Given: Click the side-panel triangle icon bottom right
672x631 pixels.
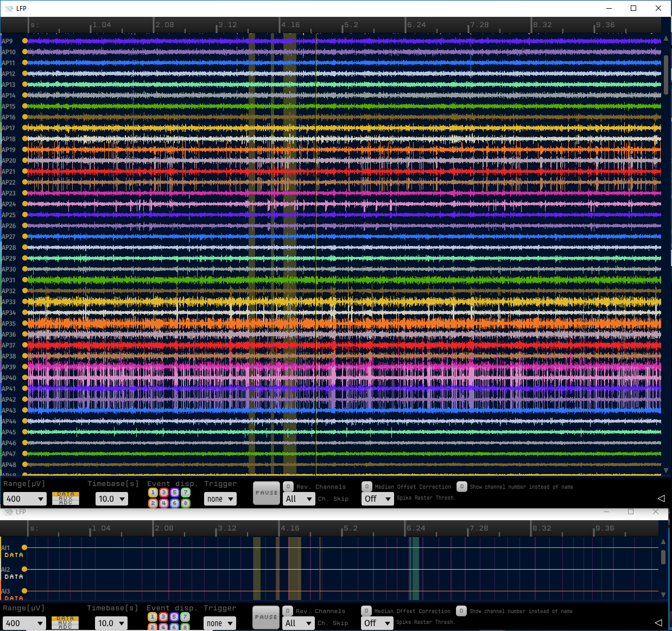Looking at the screenshot, I should click(x=661, y=498).
